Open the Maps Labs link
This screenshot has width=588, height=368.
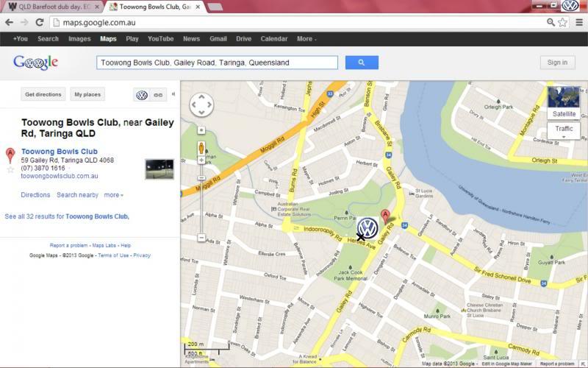104,245
